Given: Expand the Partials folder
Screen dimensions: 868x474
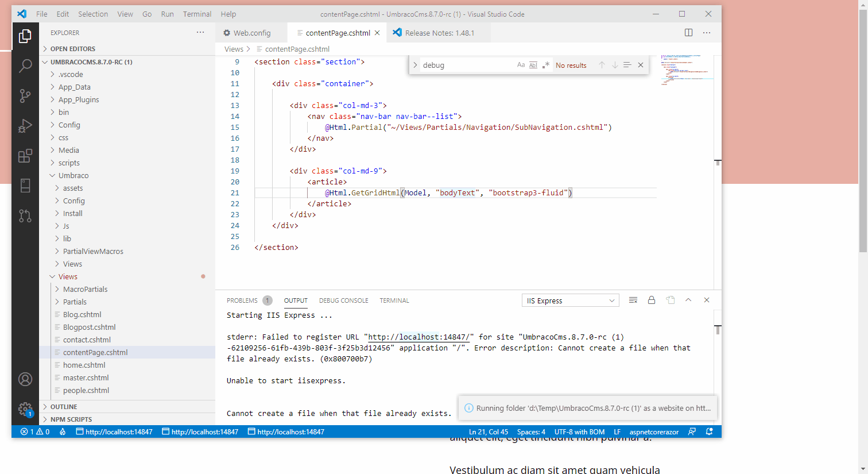Looking at the screenshot, I should [75, 302].
